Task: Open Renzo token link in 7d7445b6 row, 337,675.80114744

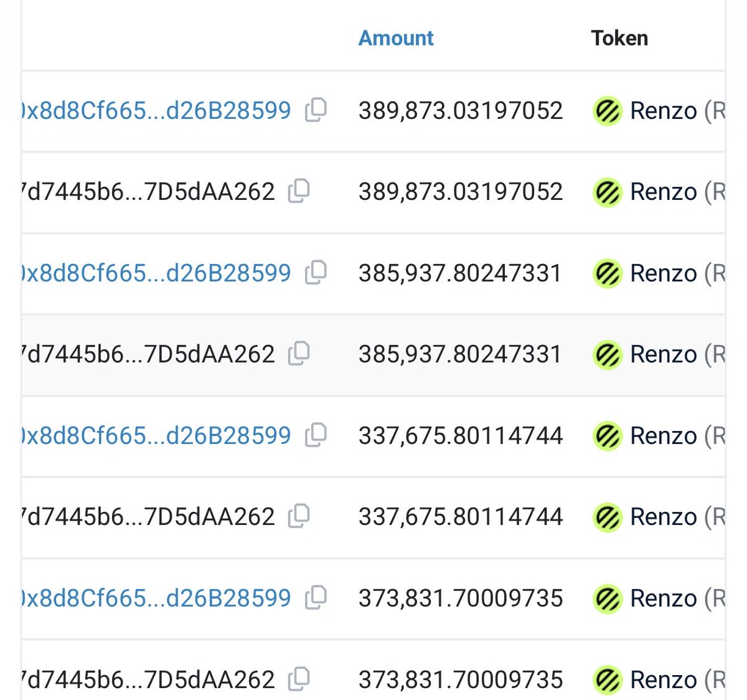Action: pyautogui.click(x=677, y=517)
